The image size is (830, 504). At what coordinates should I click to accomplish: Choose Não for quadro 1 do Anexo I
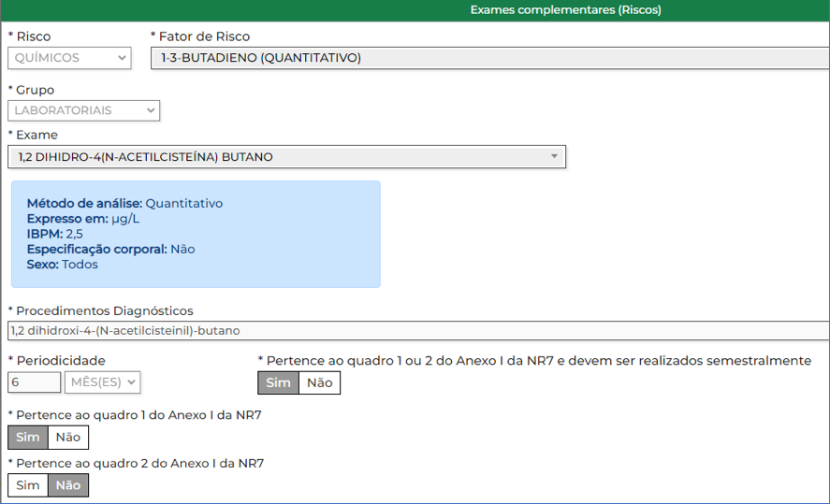68,437
